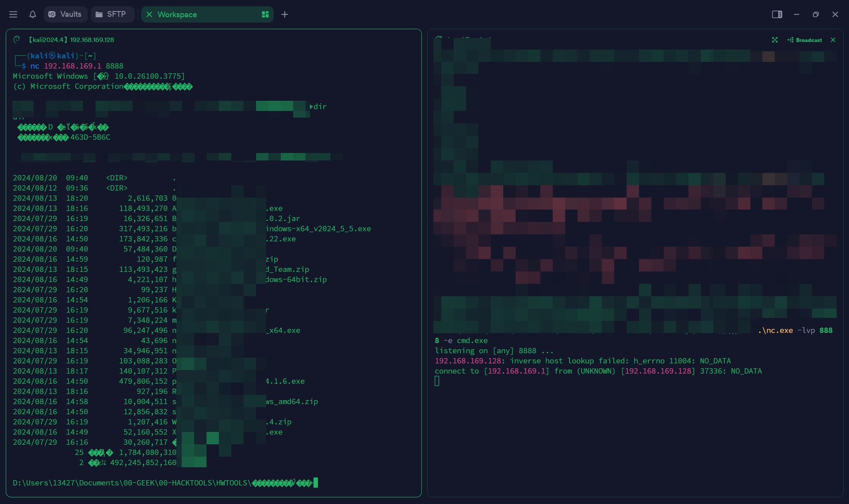849x504 pixels.
Task: Focus the kali2024.4 192.168.169.128 pane title
Action: pyautogui.click(x=71, y=40)
